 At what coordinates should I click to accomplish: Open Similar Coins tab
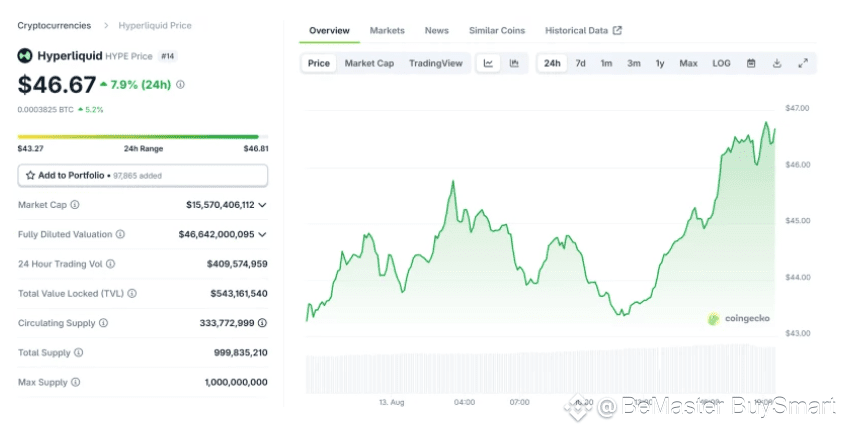[x=497, y=31]
